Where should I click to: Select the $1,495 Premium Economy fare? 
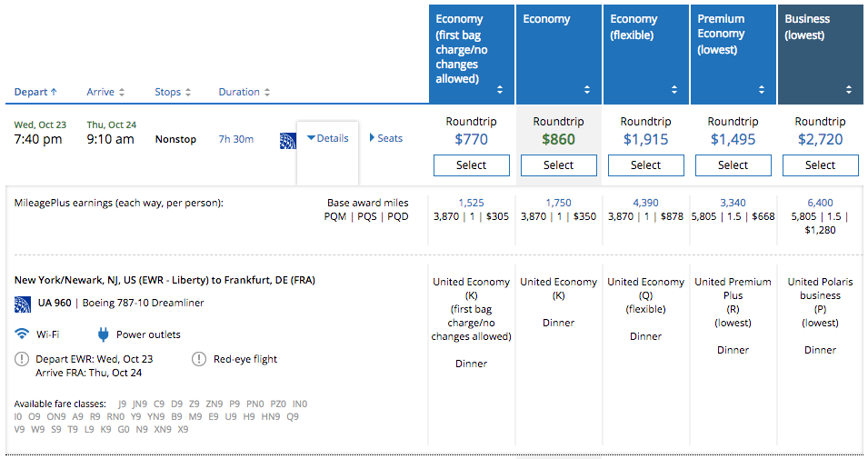click(x=733, y=165)
